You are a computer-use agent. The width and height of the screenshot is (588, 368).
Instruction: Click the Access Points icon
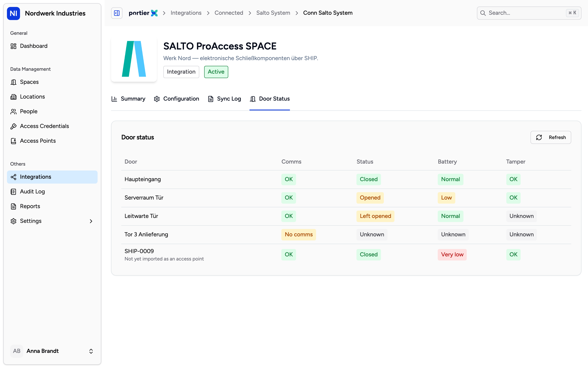click(13, 141)
